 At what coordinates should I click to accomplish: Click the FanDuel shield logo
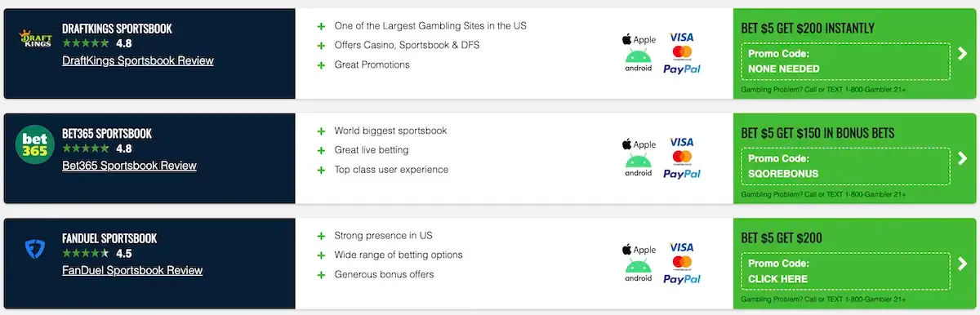pos(34,251)
